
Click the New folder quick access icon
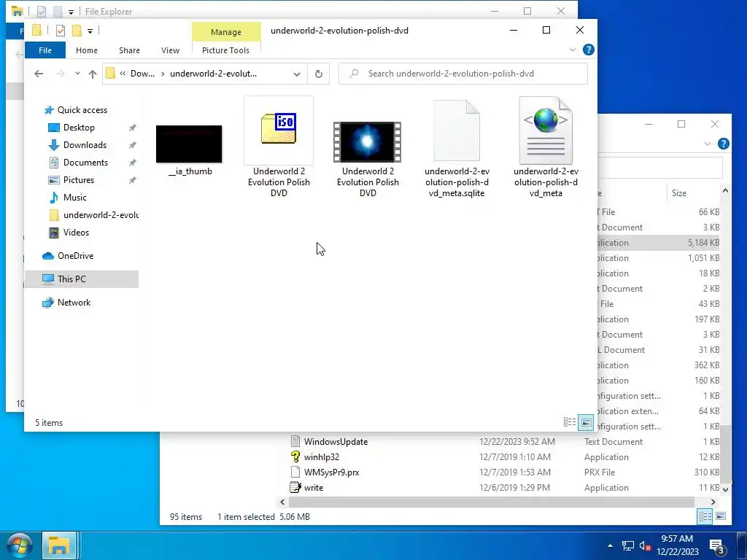(77, 31)
